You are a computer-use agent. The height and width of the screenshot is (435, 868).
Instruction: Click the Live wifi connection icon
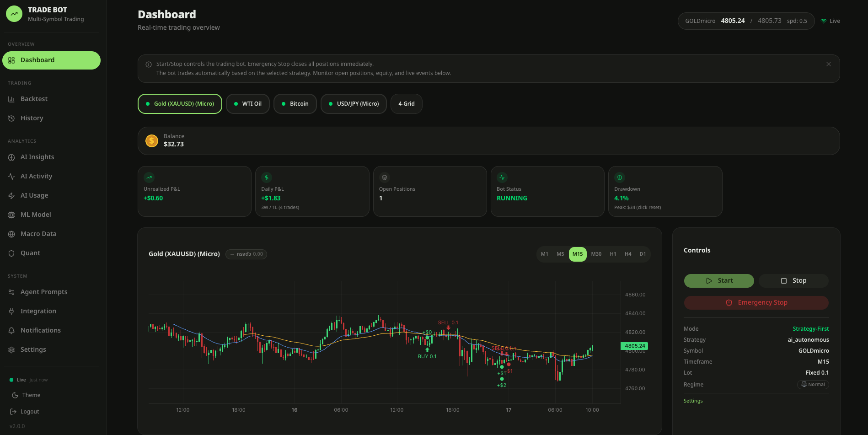click(824, 21)
